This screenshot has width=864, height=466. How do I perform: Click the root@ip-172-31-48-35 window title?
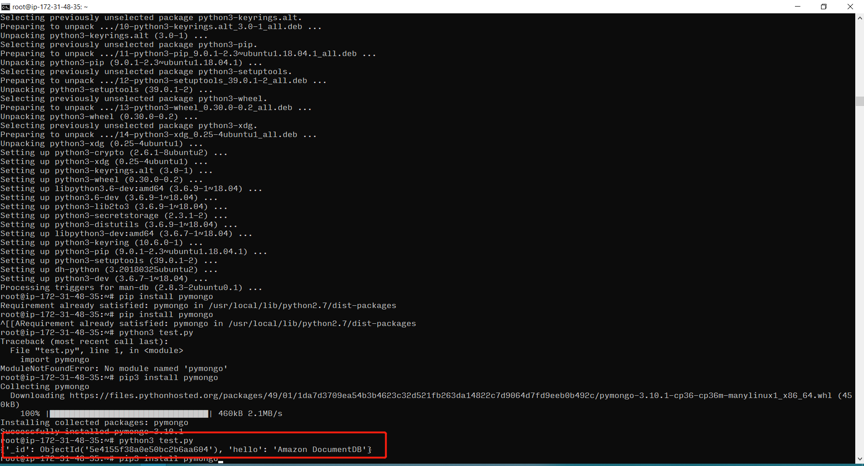(50, 6)
